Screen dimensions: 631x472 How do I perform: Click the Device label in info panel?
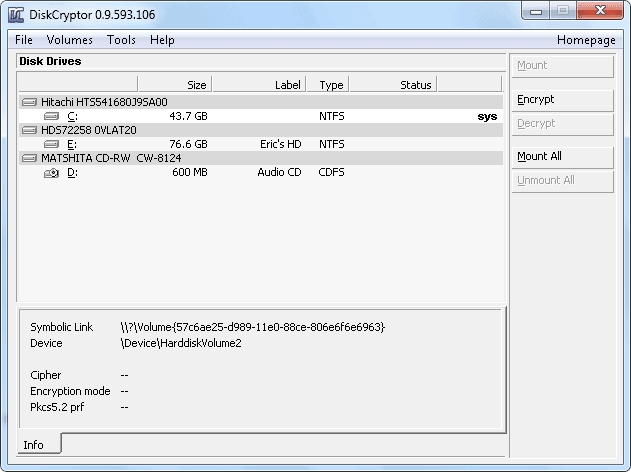point(46,343)
